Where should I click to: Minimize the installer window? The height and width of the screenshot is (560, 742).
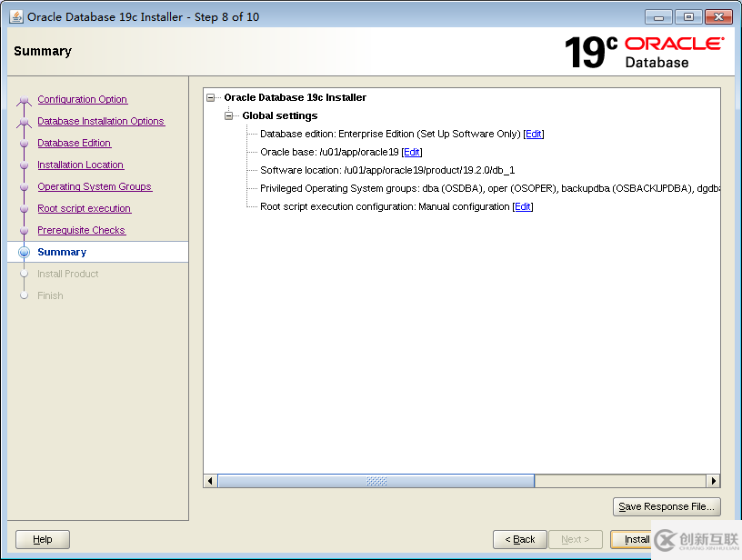658,17
